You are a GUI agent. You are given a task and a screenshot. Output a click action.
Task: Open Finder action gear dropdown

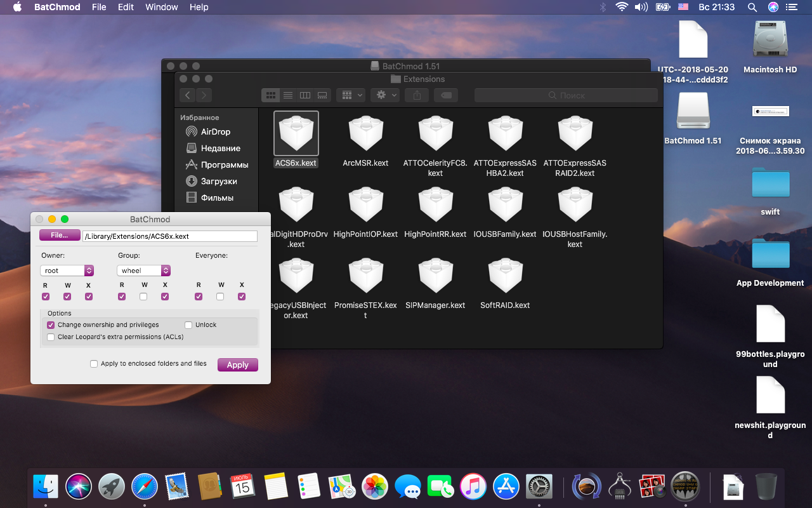[385, 95]
